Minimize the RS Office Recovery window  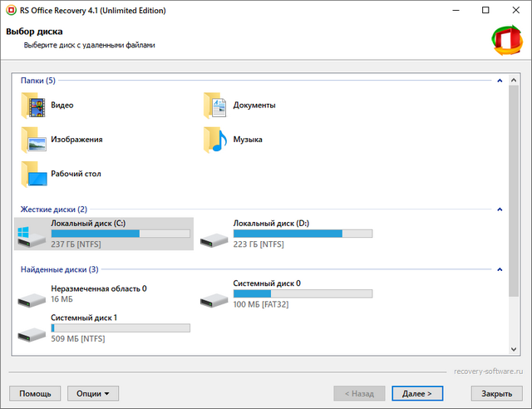(x=456, y=10)
